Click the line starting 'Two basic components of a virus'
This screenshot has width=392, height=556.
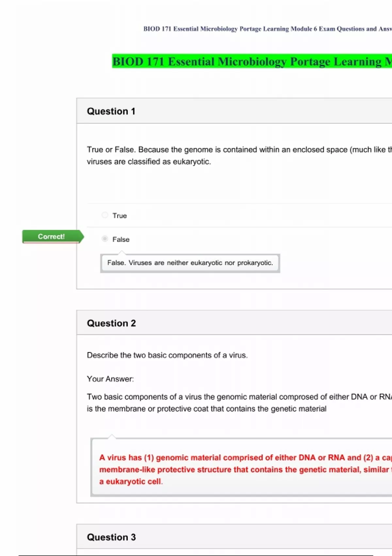click(x=238, y=397)
